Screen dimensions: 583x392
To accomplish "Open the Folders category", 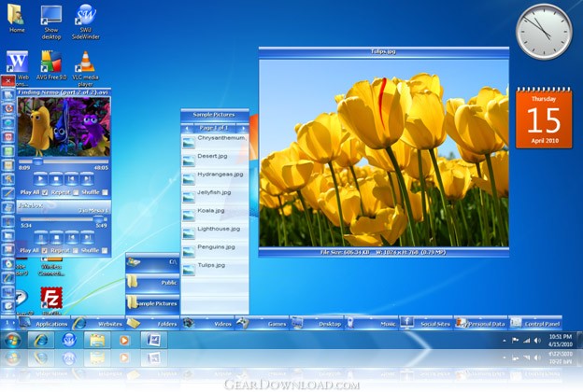I will click(x=152, y=324).
